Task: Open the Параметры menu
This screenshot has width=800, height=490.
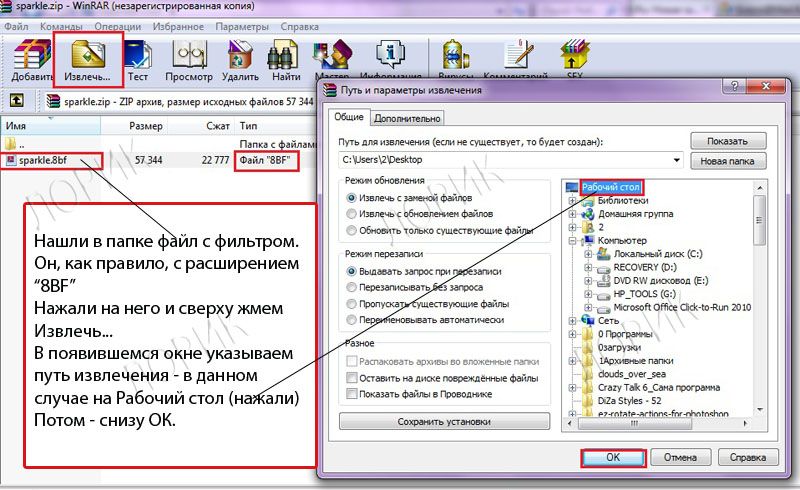Action: (x=242, y=26)
